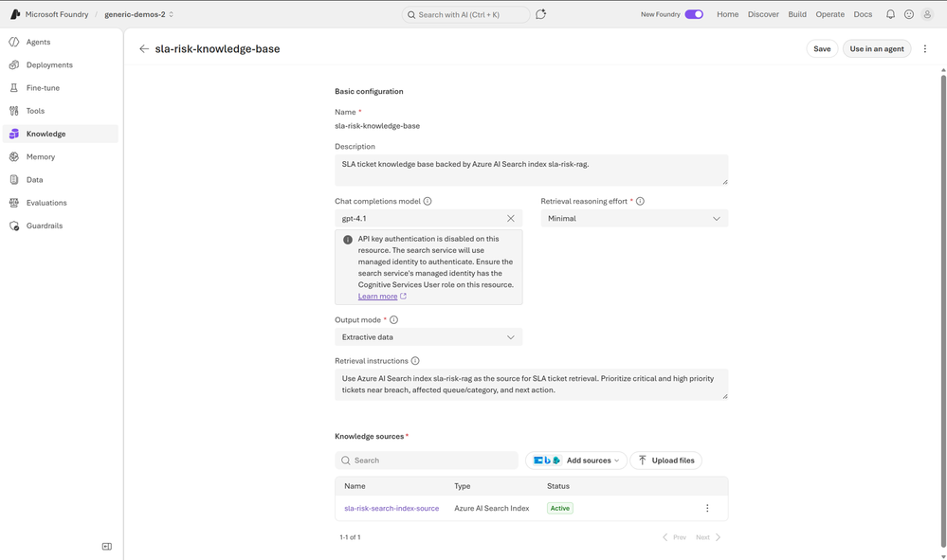This screenshot has width=947, height=560.
Task: Open row actions for sla-risk-search-index-source
Action: tap(707, 508)
